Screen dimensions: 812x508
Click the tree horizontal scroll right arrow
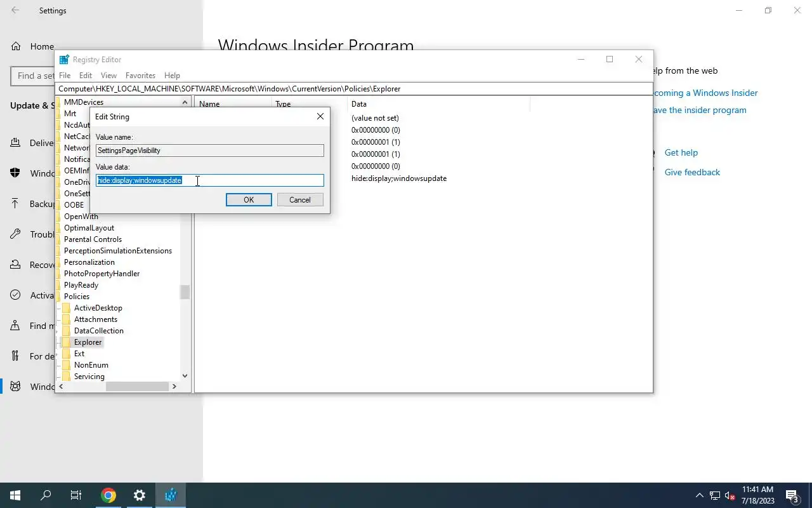coord(174,386)
